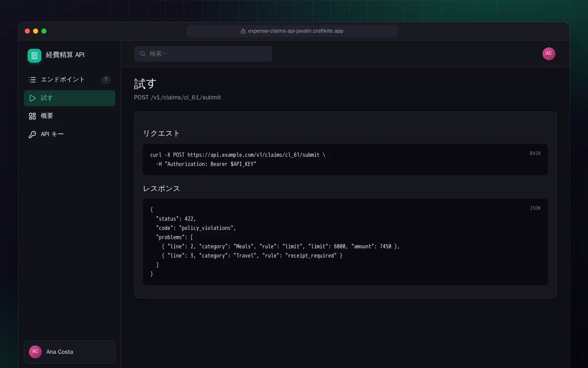Click the endpoint count badge 7

click(106, 80)
